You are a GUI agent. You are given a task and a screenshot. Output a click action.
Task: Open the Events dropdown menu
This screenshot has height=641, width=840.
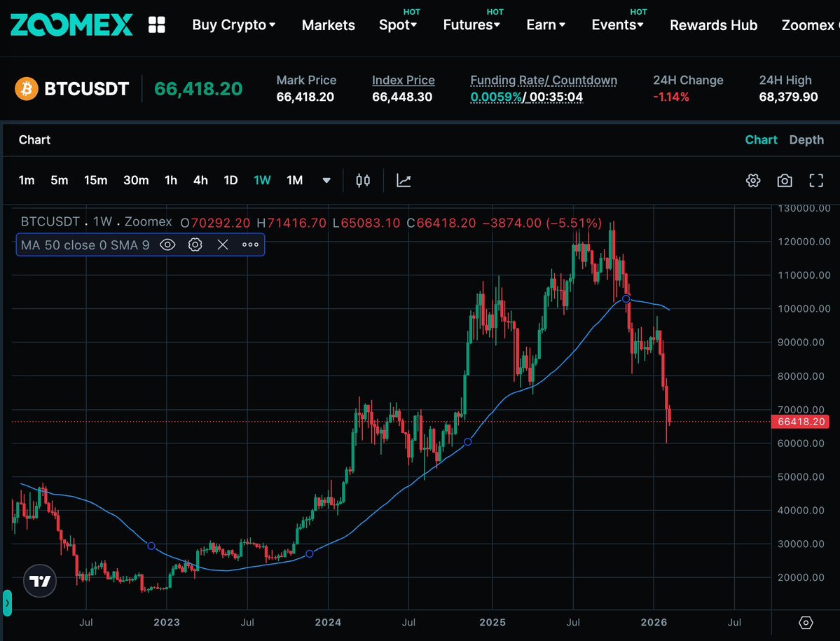(617, 25)
